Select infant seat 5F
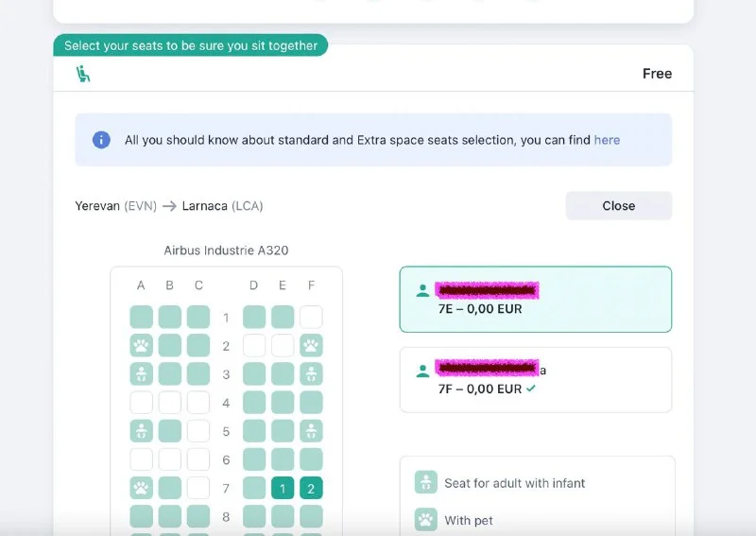This screenshot has width=756, height=536. (311, 431)
